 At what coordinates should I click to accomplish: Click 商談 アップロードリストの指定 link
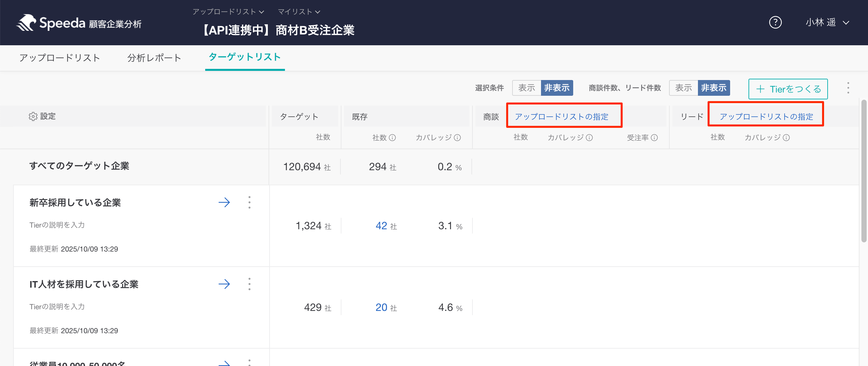point(561,116)
